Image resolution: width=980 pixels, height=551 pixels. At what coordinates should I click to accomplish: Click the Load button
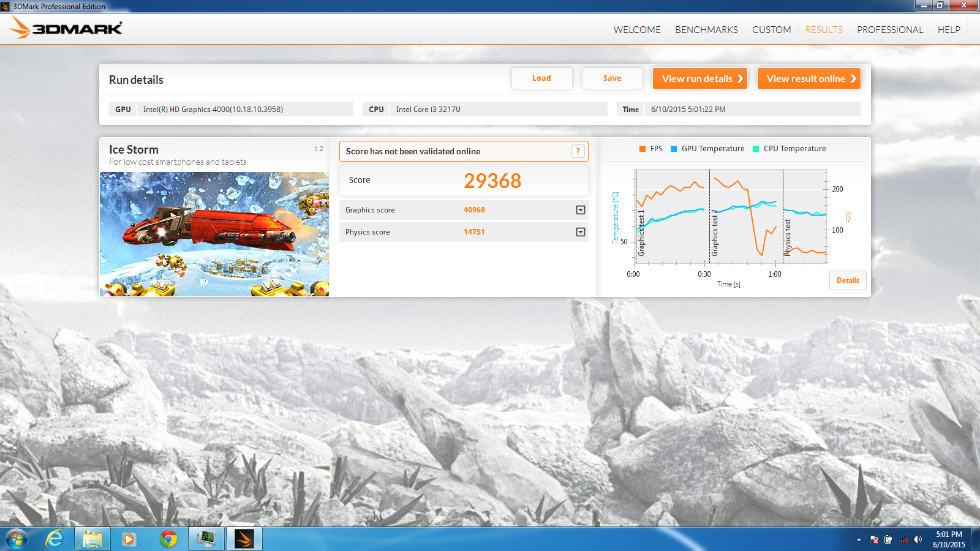pyautogui.click(x=541, y=78)
